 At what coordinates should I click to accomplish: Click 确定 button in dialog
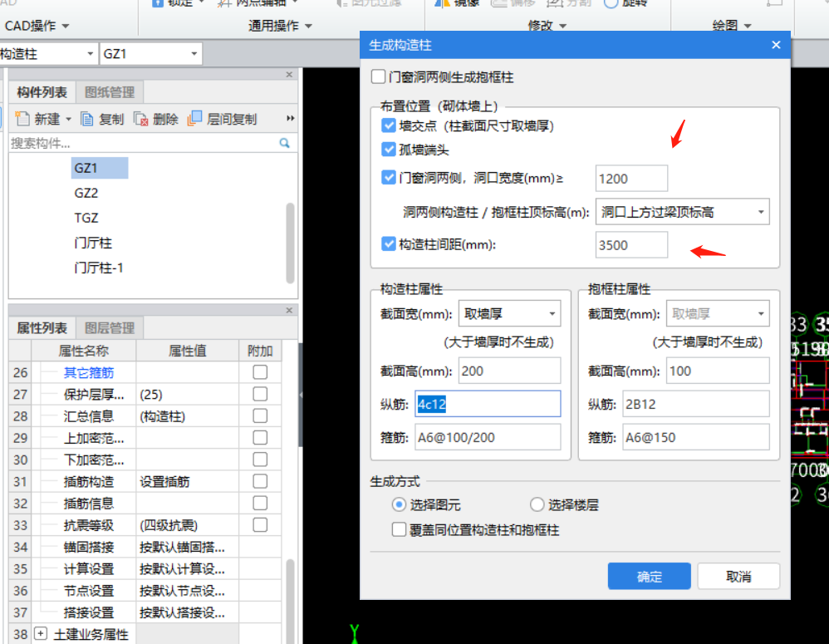pyautogui.click(x=650, y=577)
